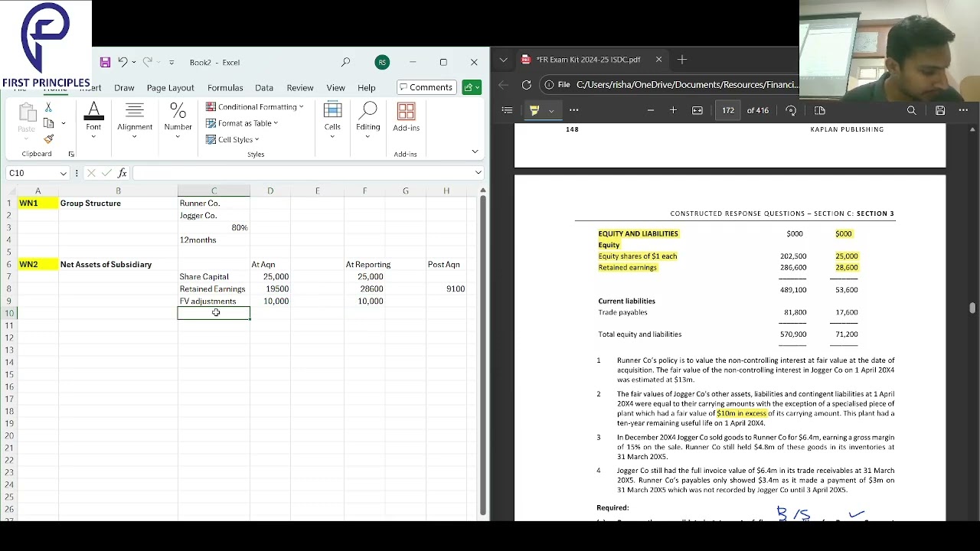The height and width of the screenshot is (551, 980).
Task: Open the Page Layout tab
Action: coord(170,88)
